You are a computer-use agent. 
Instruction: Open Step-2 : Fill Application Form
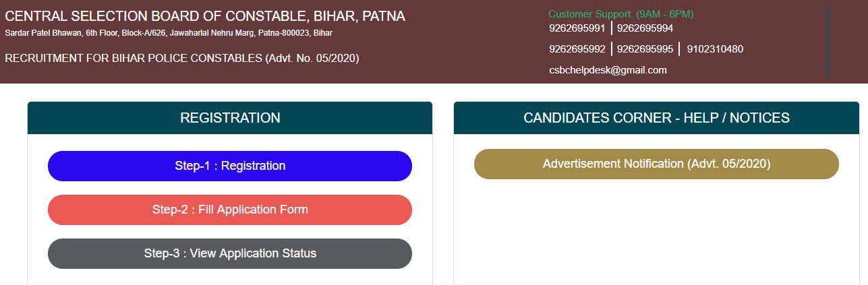click(x=230, y=210)
